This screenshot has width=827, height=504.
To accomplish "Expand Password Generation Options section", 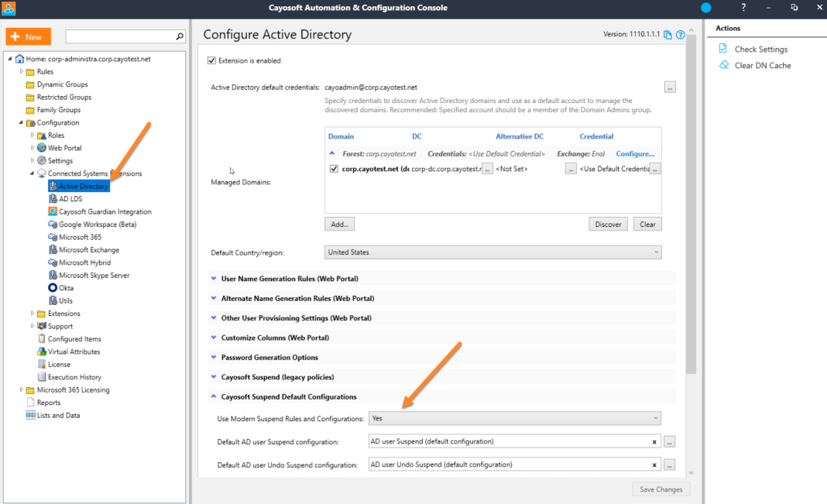I will [x=269, y=358].
